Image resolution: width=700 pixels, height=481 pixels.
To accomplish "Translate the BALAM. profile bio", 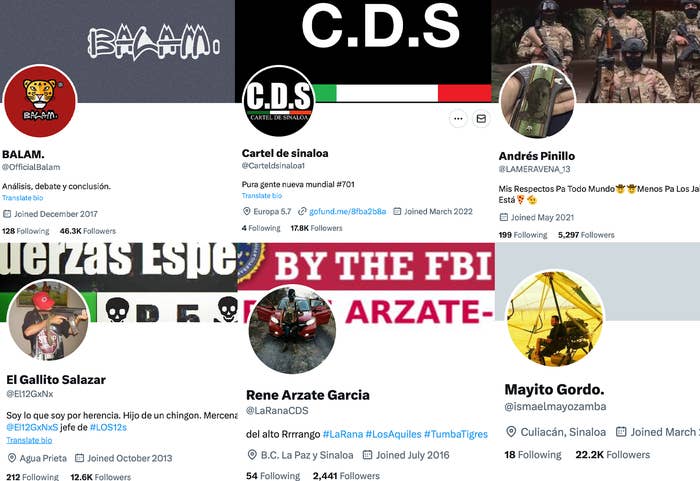I will [23, 198].
